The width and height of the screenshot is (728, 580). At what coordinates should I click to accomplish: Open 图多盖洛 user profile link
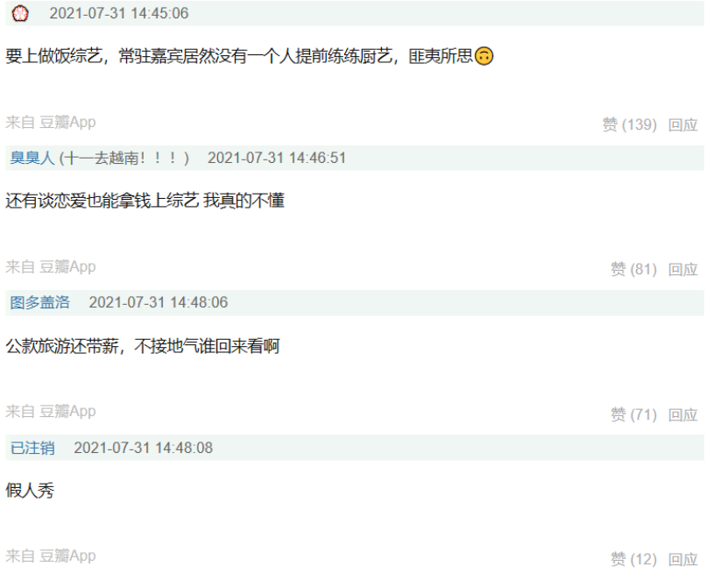[x=40, y=302]
